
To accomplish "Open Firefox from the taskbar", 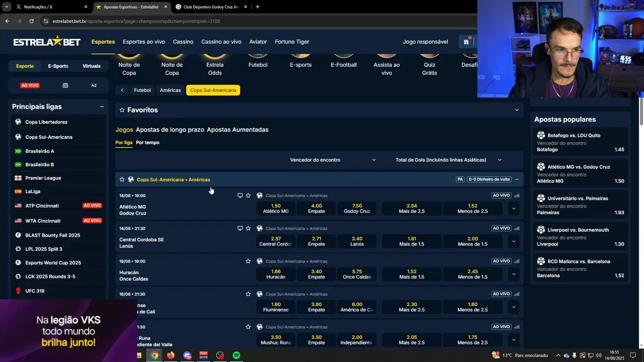I will pos(171,355).
